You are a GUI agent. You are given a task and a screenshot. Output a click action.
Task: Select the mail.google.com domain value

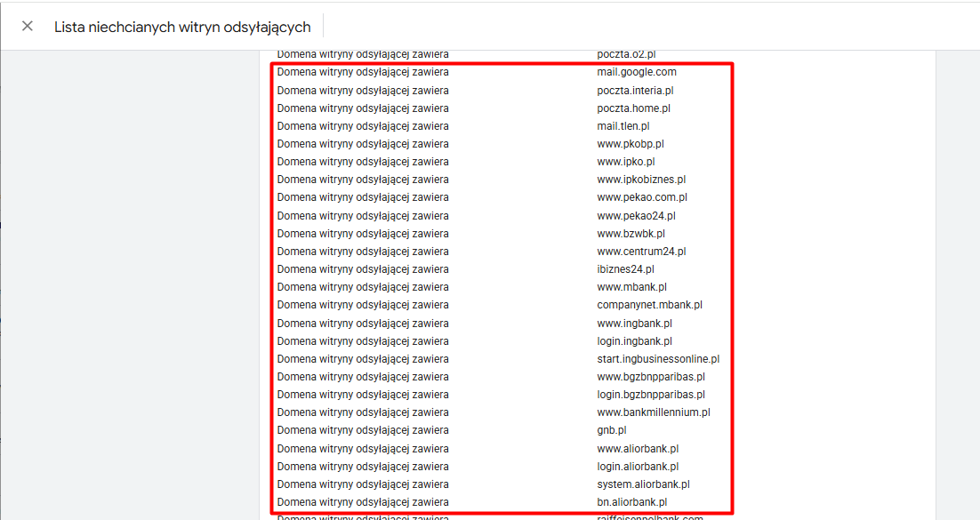coord(636,72)
